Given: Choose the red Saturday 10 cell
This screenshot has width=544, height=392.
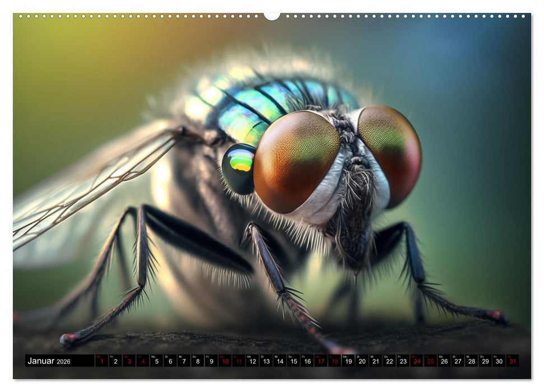Looking at the screenshot, I should 225,361.
